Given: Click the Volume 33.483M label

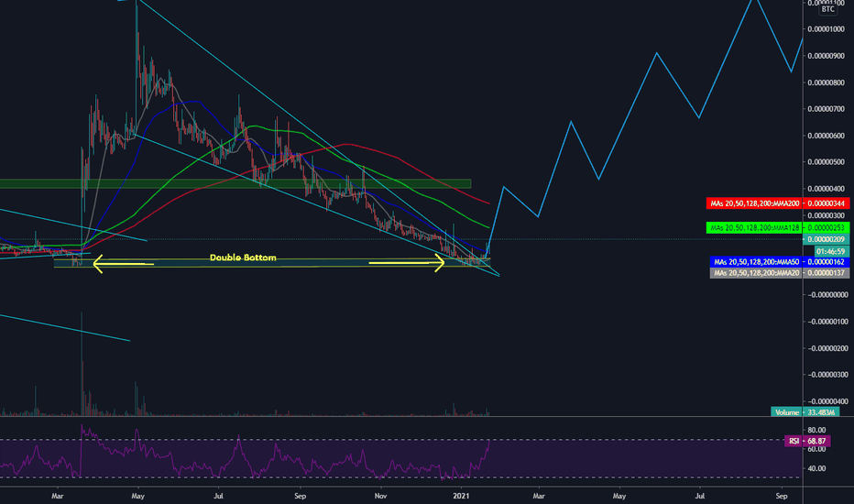Looking at the screenshot, I should tap(805, 412).
